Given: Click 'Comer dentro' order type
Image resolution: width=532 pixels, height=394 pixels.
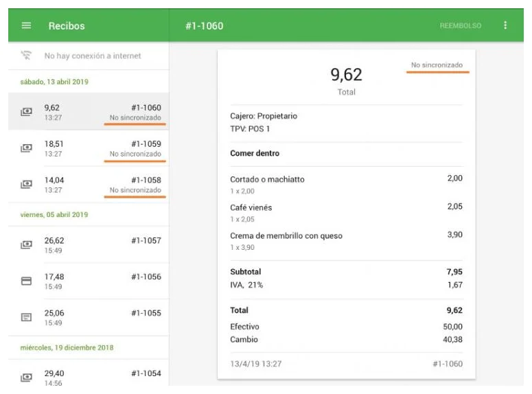Looking at the screenshot, I should pos(255,153).
